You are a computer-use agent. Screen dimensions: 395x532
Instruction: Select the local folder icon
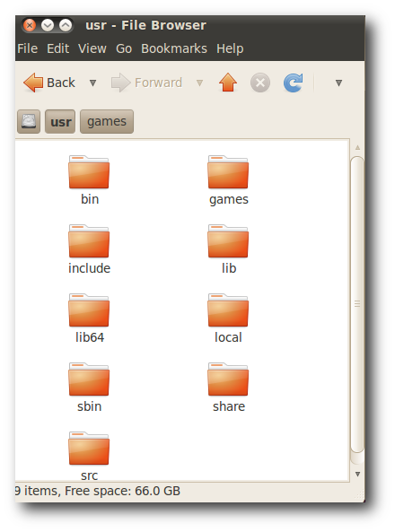[x=228, y=310]
